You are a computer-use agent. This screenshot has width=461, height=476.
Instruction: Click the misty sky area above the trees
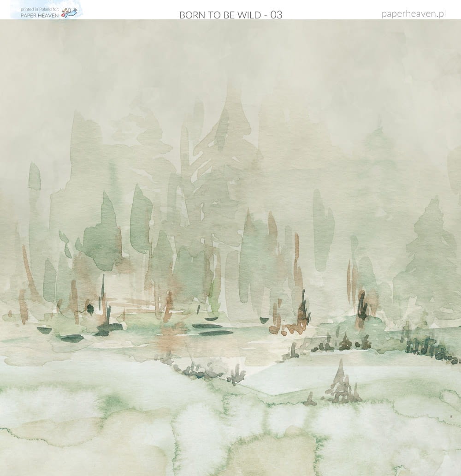[230, 55]
